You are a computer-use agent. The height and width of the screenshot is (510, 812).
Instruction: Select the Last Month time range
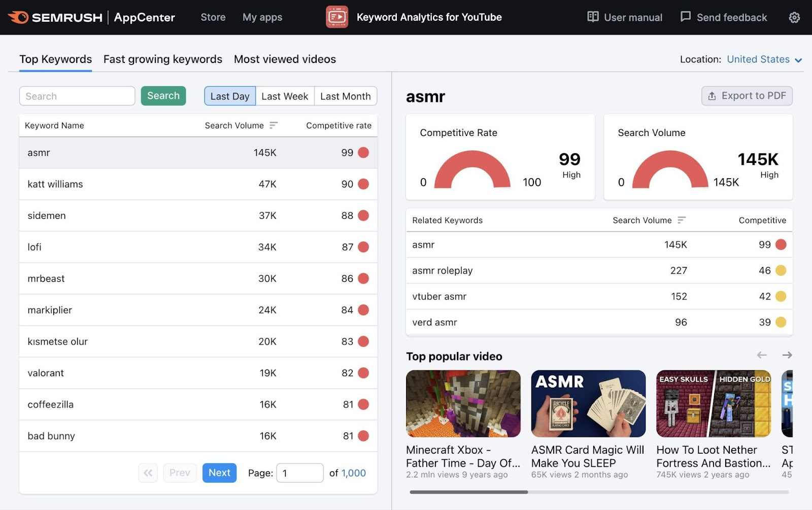(346, 96)
